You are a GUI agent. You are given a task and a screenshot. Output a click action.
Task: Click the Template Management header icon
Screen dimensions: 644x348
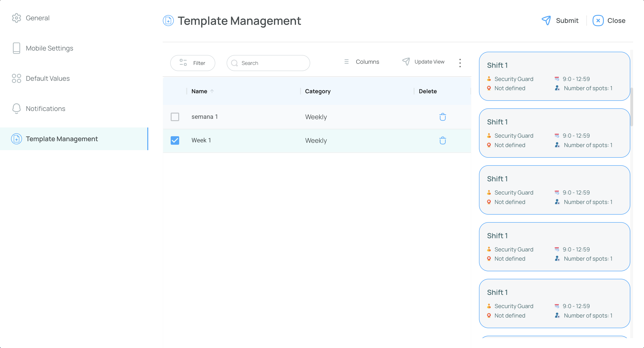168,21
